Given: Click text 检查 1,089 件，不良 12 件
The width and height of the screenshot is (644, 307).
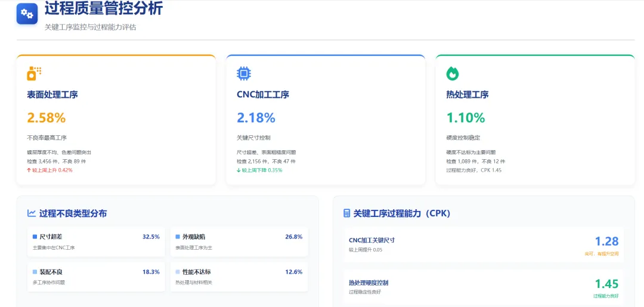Looking at the screenshot, I should pos(476,162).
